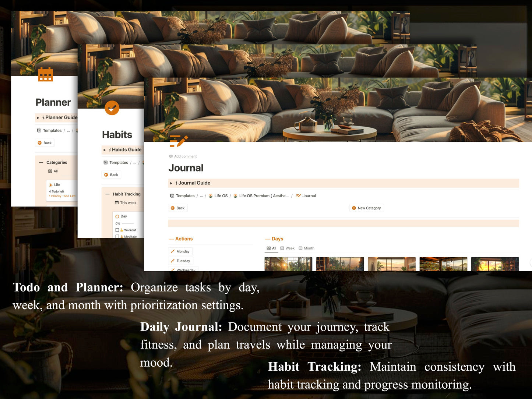Open the Life OS Premium breadcrumb link
Screen dimensions: 532x399
(x=261, y=196)
